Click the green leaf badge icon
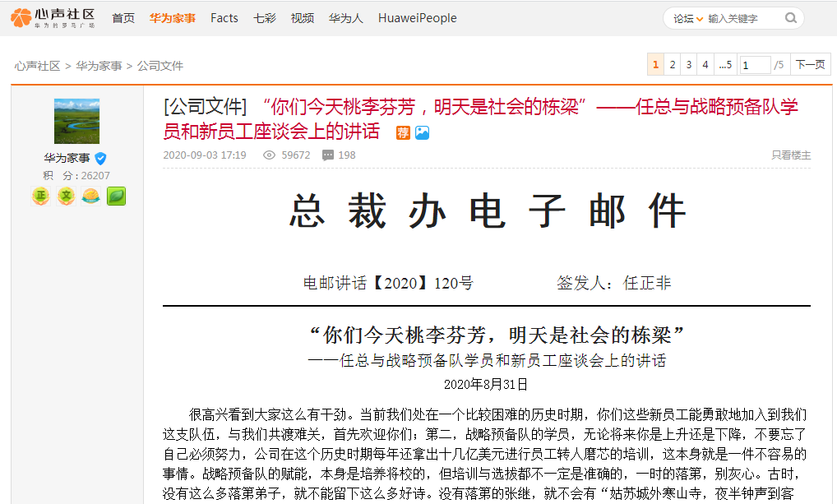 point(117,196)
